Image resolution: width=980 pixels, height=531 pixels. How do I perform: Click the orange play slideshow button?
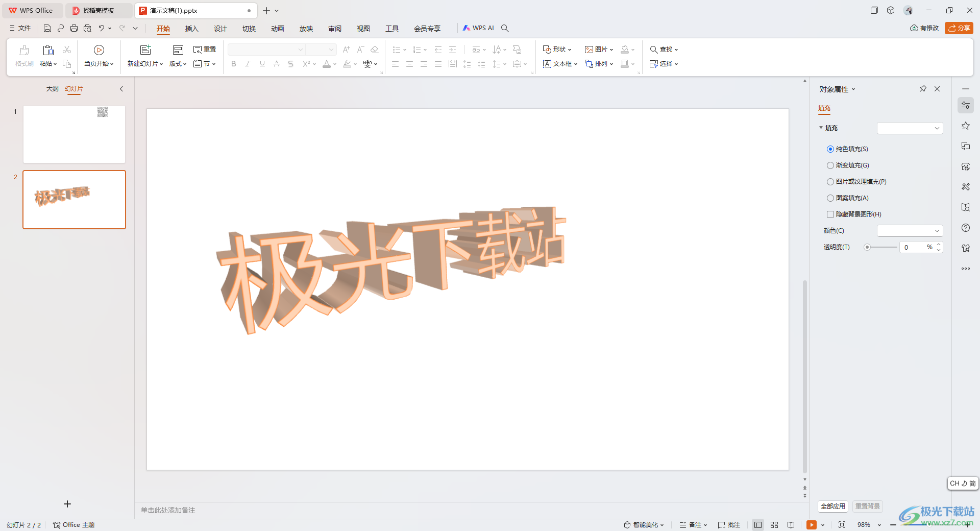point(811,525)
